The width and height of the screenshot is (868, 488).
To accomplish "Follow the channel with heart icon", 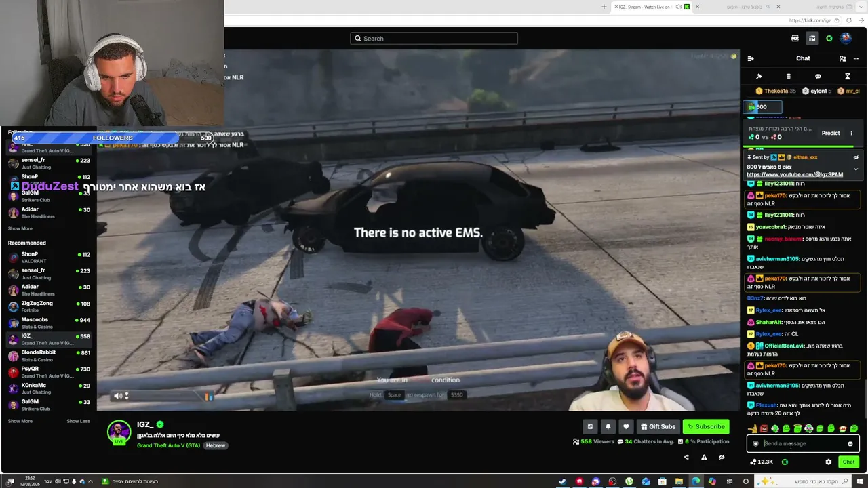I will (x=626, y=426).
